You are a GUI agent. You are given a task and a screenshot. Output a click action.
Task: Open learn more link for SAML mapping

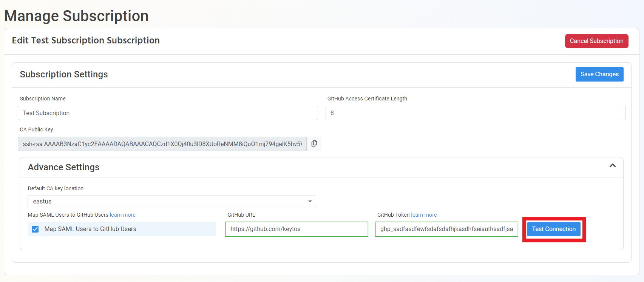[122, 215]
